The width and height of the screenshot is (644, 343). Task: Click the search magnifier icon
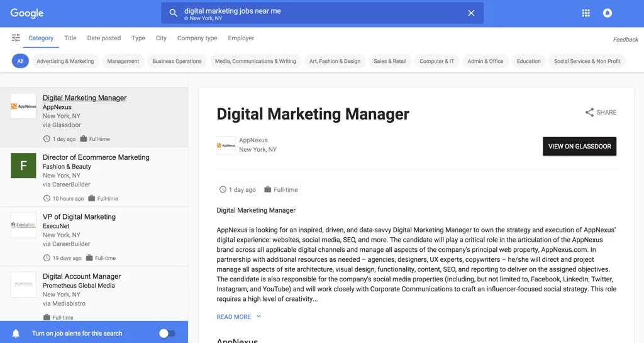tap(174, 13)
